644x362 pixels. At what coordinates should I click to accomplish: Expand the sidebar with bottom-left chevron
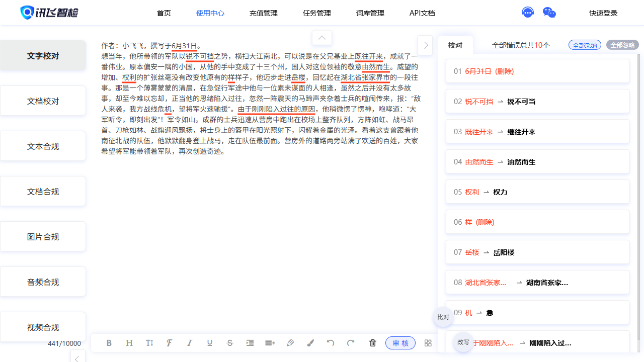[x=77, y=357]
